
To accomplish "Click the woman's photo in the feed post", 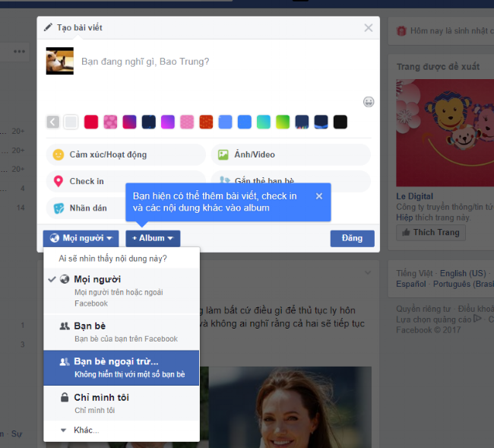I will point(290,407).
